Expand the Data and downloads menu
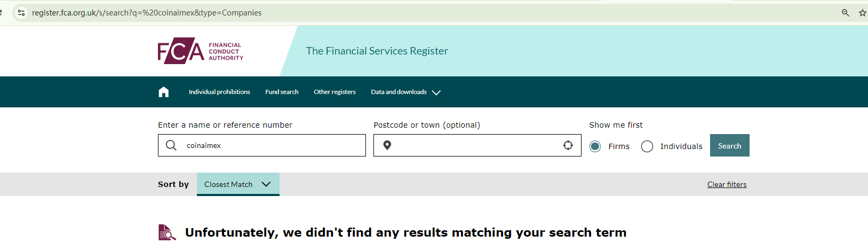 point(405,92)
